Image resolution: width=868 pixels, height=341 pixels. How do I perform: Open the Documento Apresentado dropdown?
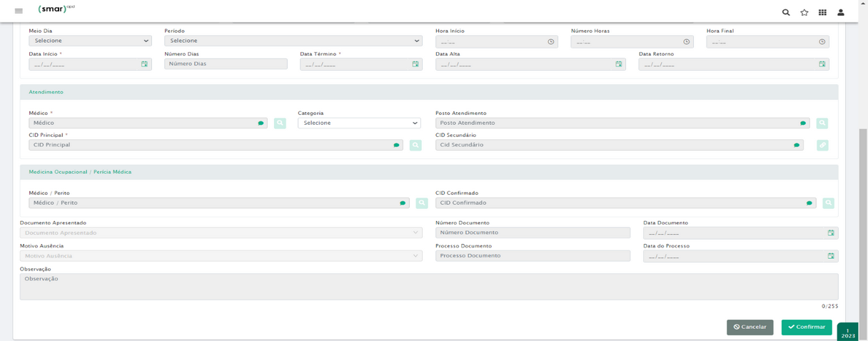click(221, 233)
